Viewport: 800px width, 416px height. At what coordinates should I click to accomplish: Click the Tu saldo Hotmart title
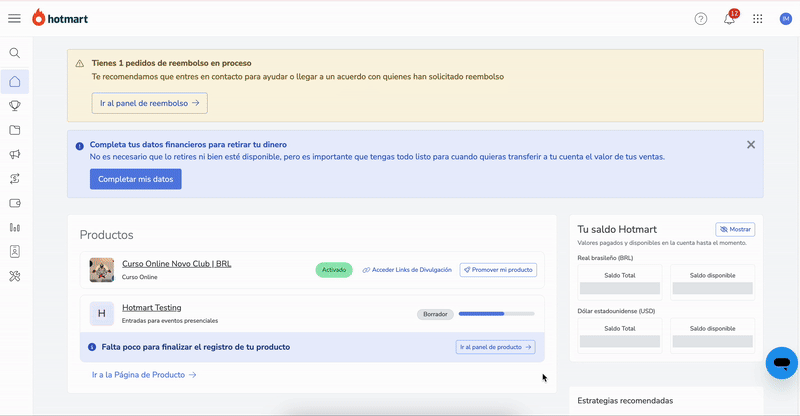tap(617, 230)
